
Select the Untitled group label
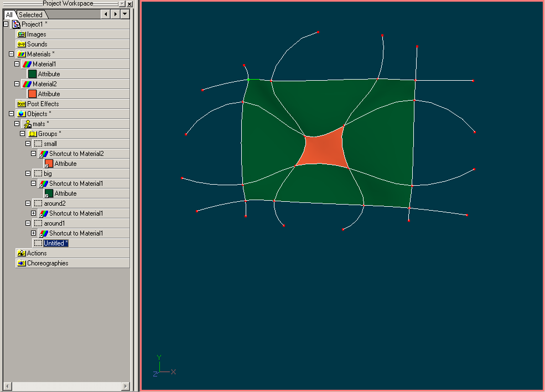point(56,243)
